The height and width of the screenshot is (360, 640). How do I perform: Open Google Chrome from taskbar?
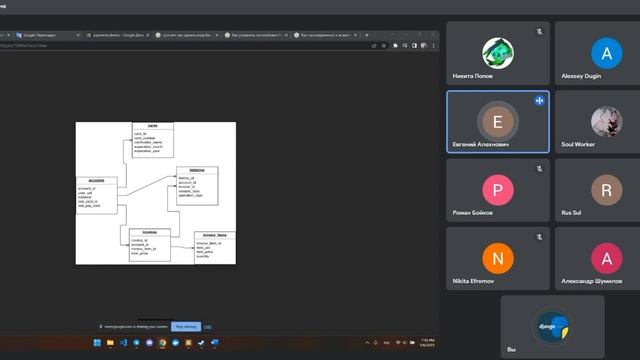(162, 342)
